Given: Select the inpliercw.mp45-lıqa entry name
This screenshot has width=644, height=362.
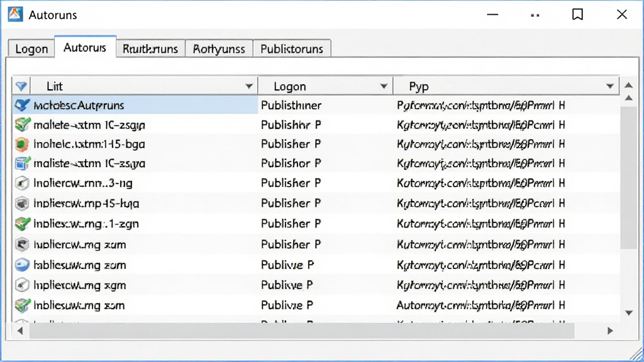Looking at the screenshot, I should pos(86,203).
